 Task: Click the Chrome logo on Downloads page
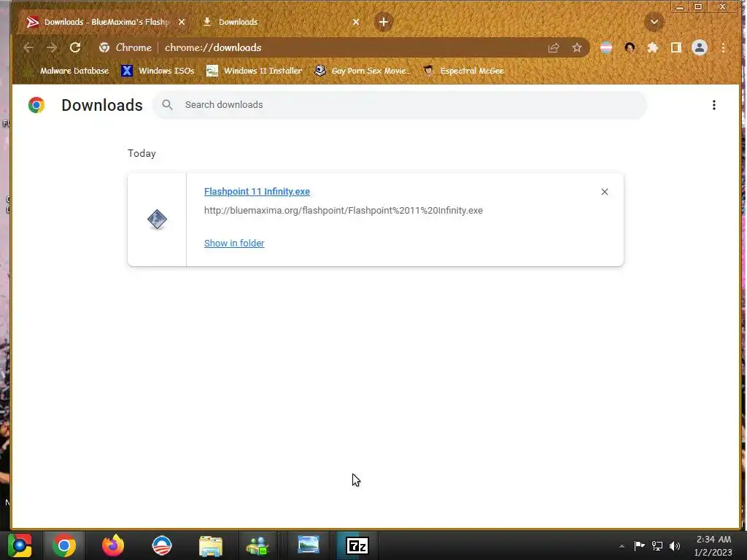tap(36, 105)
